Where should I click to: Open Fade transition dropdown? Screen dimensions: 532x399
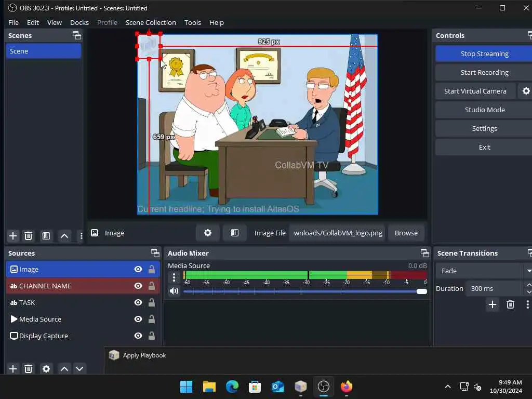pos(484,271)
